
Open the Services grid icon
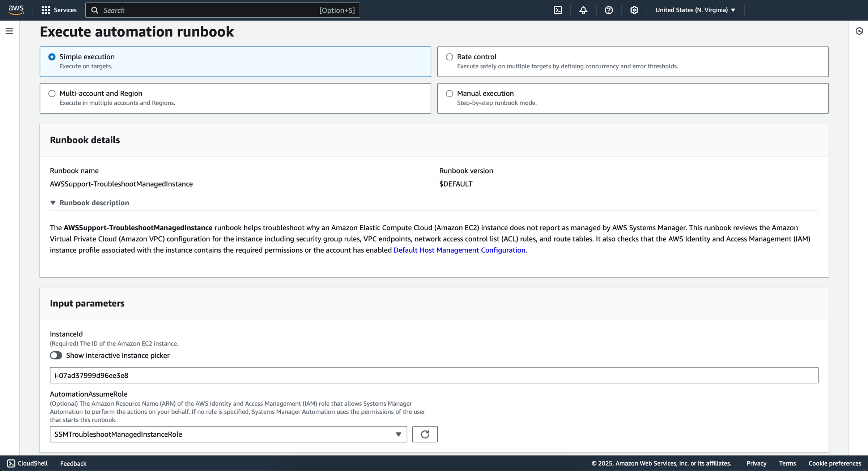click(46, 10)
